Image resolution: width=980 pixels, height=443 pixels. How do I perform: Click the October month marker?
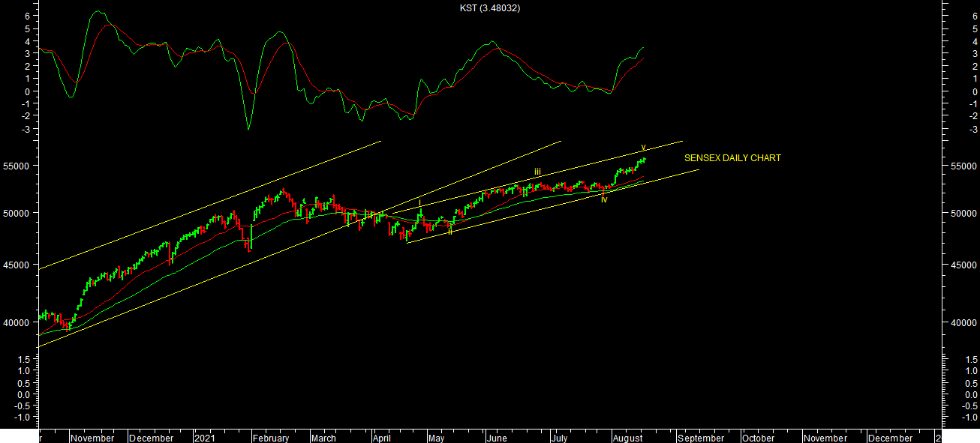[x=759, y=438]
